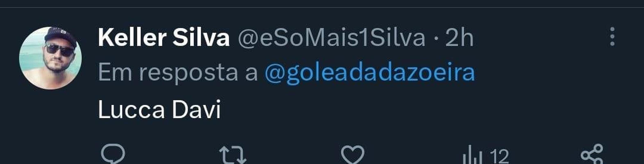Click the 2h timestamp of the tweet
644x164 pixels.
[x=460, y=38]
